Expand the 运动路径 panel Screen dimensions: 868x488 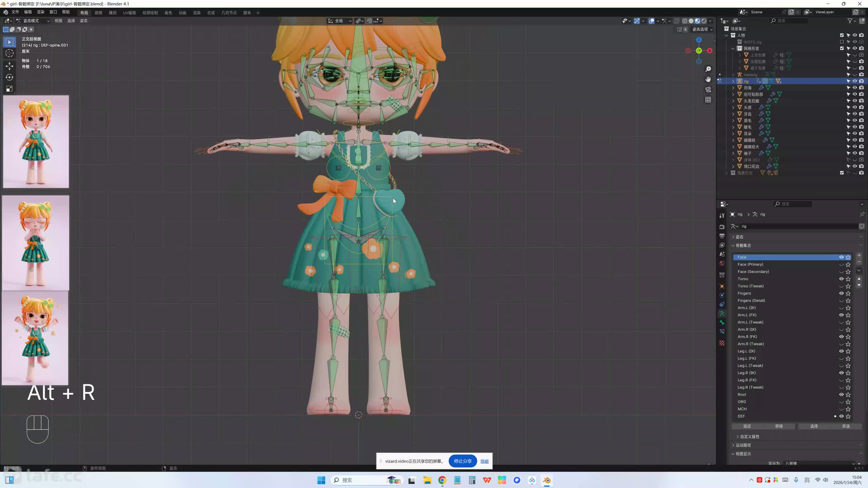(x=743, y=445)
